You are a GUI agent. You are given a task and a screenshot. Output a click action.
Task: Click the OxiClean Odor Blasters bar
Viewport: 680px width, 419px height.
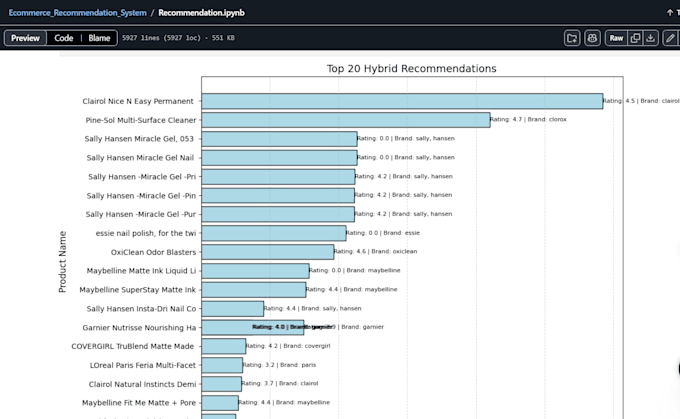(268, 252)
